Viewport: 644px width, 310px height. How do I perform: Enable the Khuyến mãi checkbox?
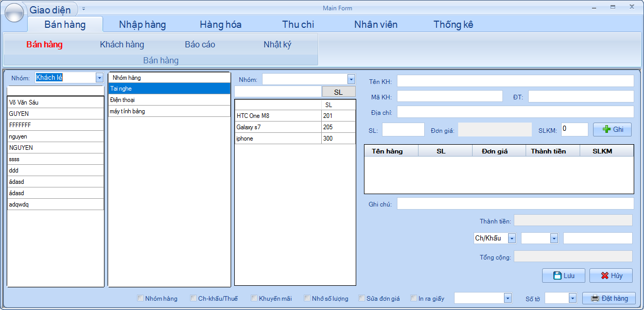coord(254,298)
